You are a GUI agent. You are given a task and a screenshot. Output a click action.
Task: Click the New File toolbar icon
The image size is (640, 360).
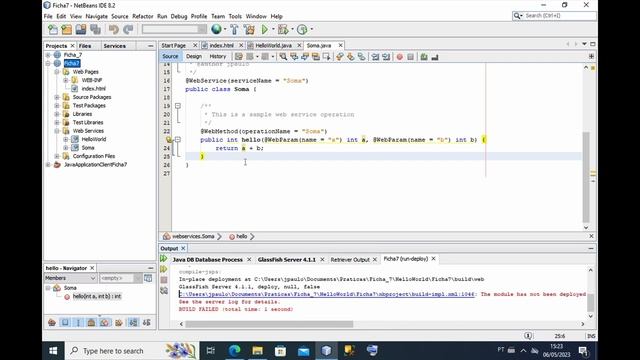pyautogui.click(x=53, y=29)
